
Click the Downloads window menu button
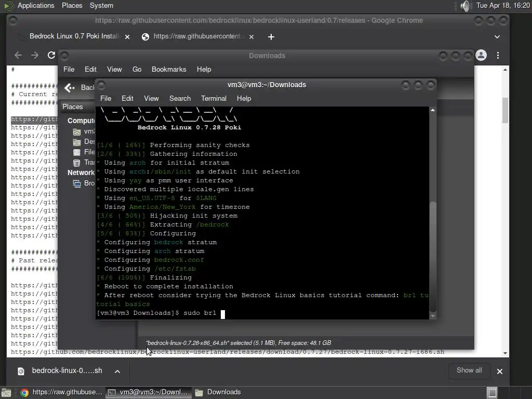coord(65,56)
